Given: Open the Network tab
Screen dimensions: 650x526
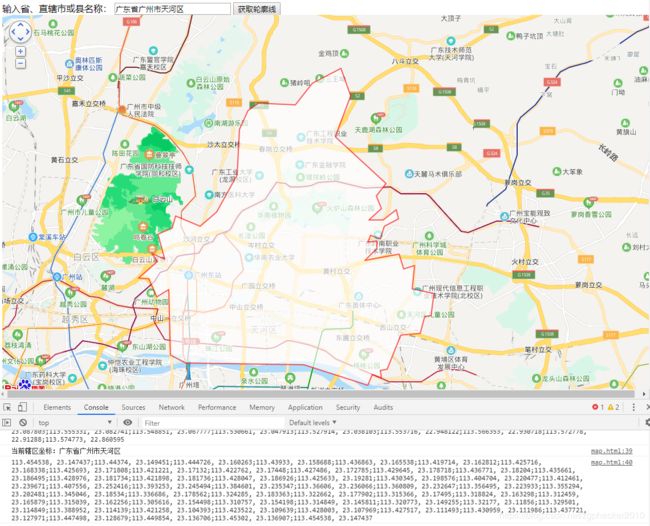Looking at the screenshot, I should click(x=172, y=407).
